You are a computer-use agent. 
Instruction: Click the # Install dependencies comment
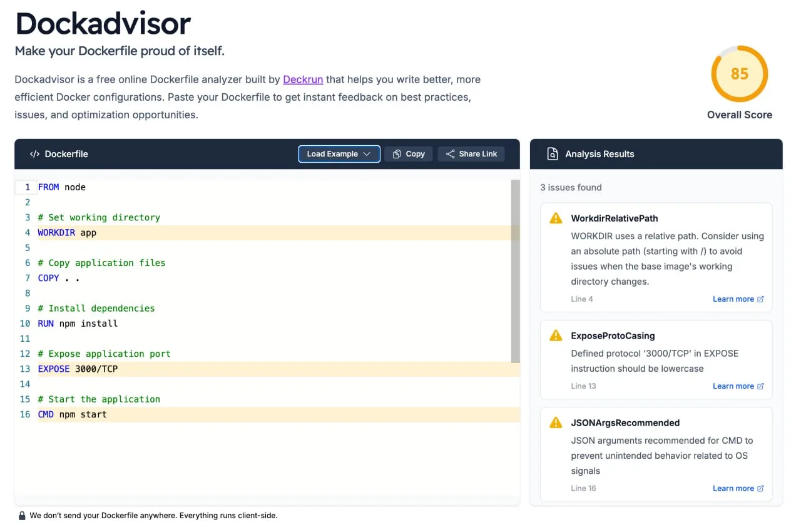(x=96, y=309)
